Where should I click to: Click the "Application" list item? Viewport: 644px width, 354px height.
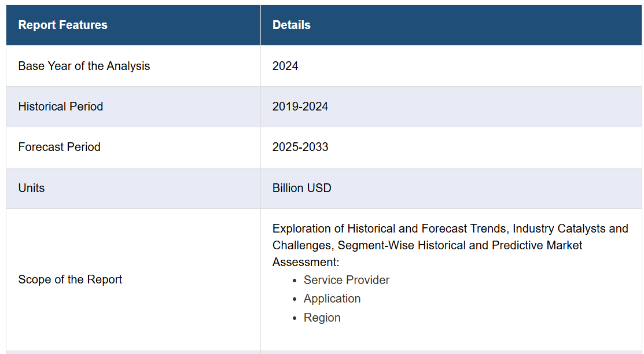[x=332, y=298]
